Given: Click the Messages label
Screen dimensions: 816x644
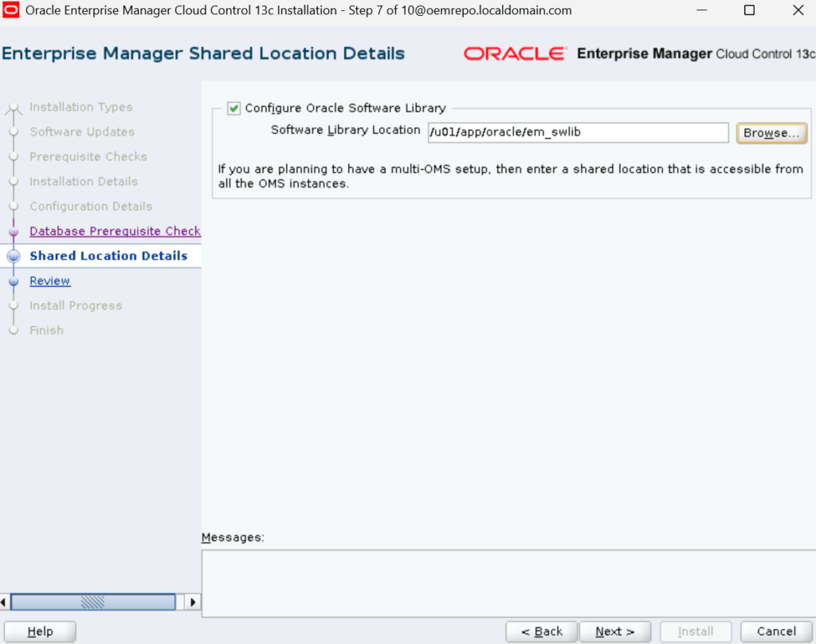Looking at the screenshot, I should pos(233,537).
